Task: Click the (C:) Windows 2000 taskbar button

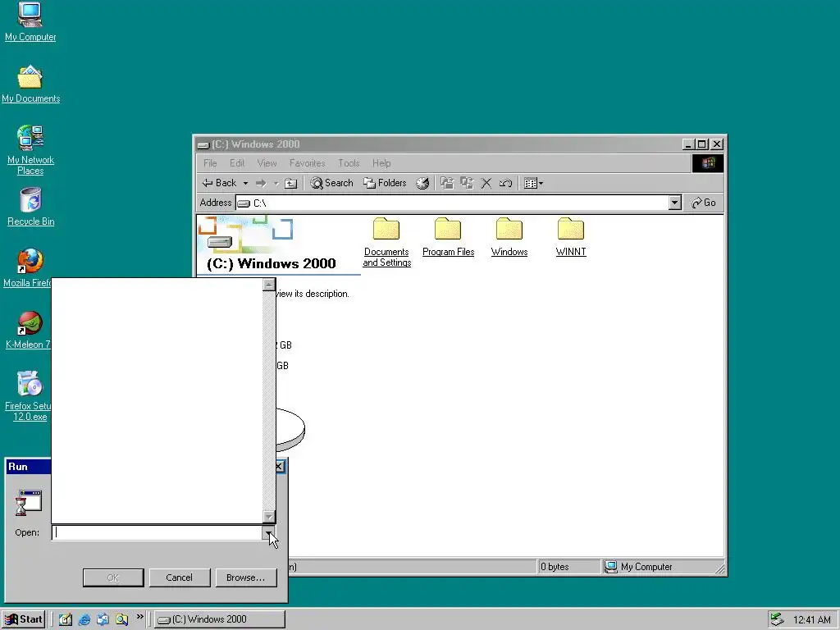Action: 220,619
